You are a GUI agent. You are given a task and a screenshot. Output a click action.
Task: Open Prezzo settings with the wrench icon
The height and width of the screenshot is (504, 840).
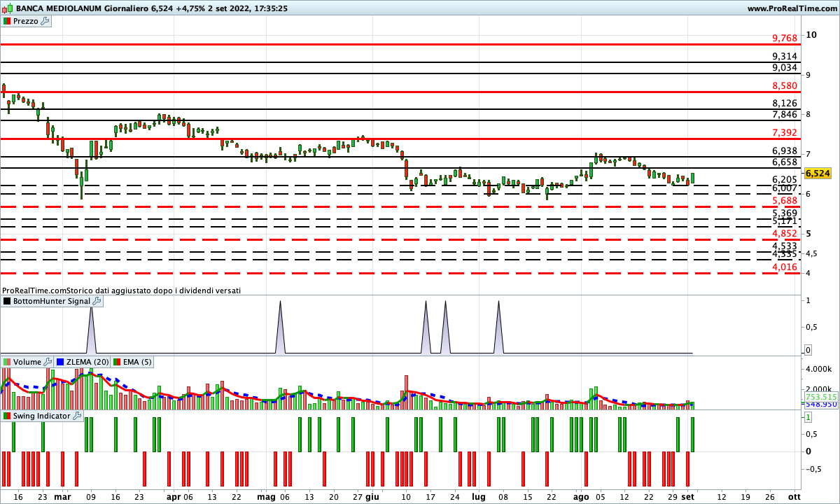tap(45, 21)
